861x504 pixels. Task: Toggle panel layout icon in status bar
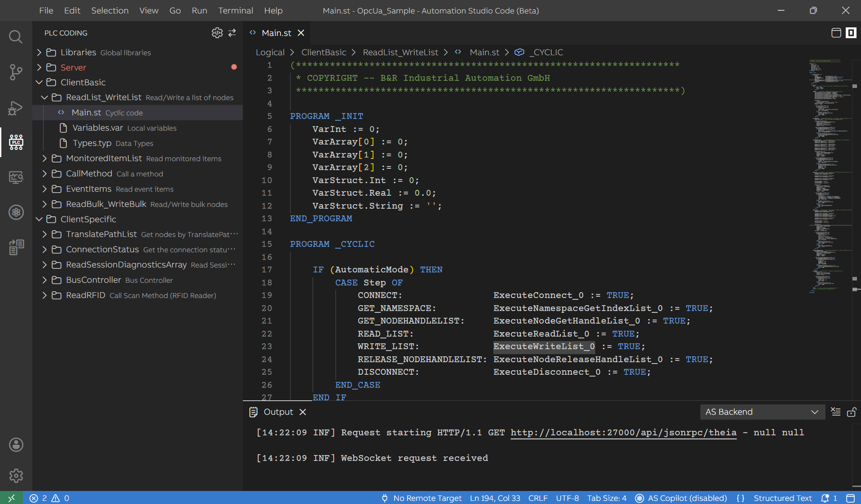pyautogui.click(x=850, y=498)
